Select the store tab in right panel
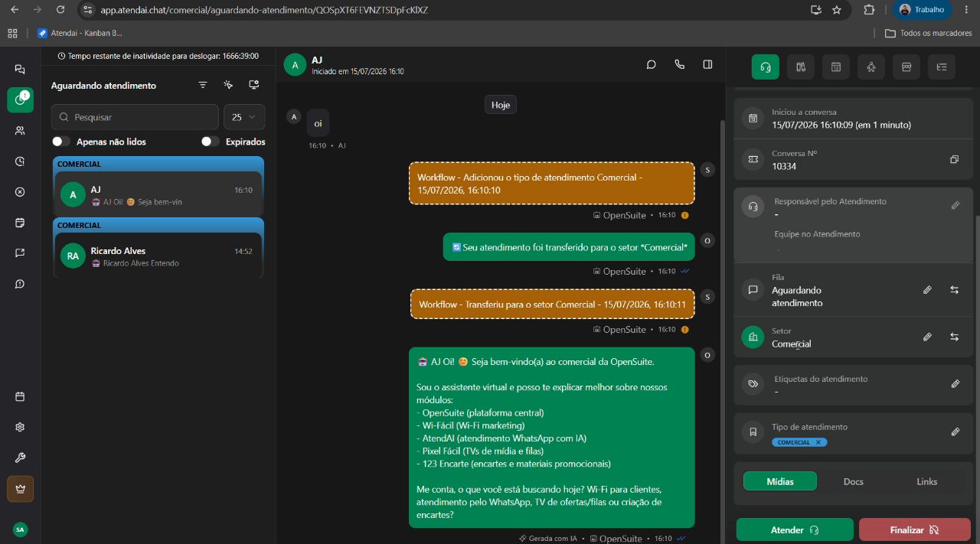This screenshot has height=544, width=980. coord(906,67)
